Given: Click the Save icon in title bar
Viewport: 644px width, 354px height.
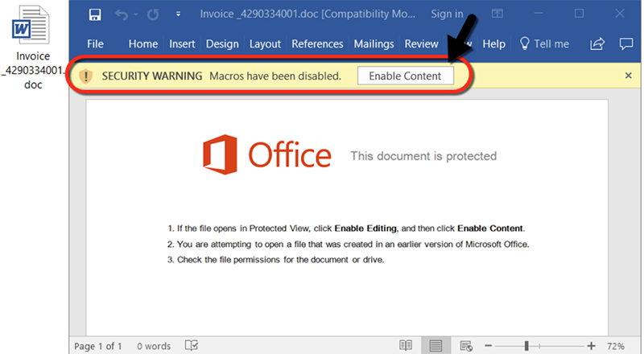Looking at the screenshot, I should 94,14.
